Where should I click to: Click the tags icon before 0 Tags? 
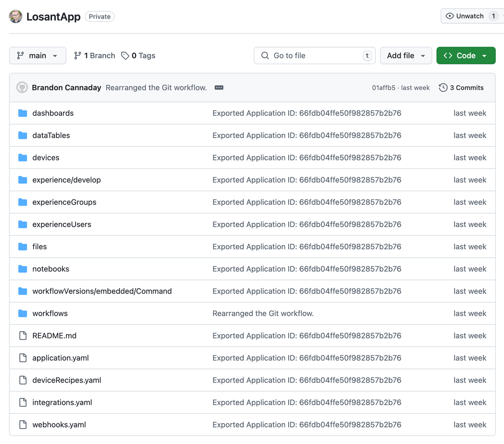pyautogui.click(x=125, y=55)
